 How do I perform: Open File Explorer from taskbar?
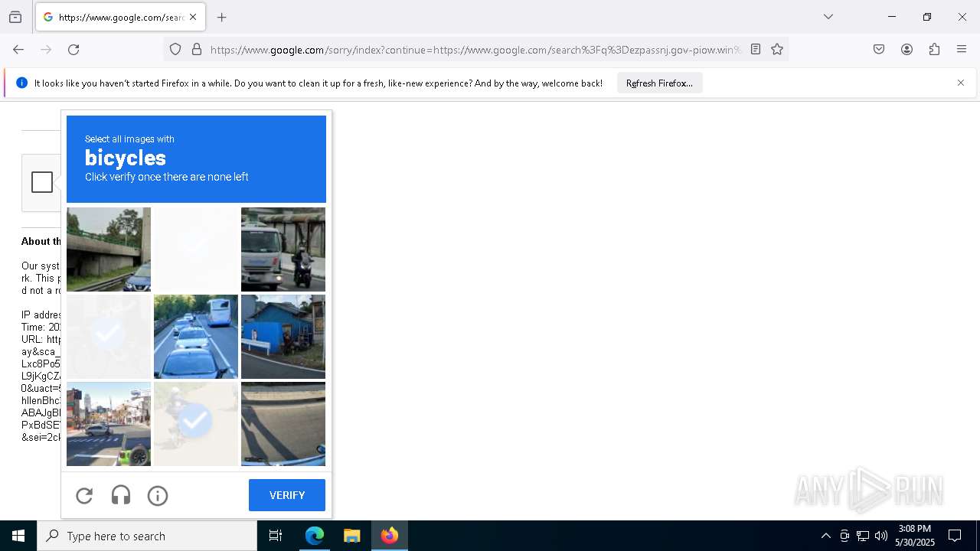tap(352, 536)
